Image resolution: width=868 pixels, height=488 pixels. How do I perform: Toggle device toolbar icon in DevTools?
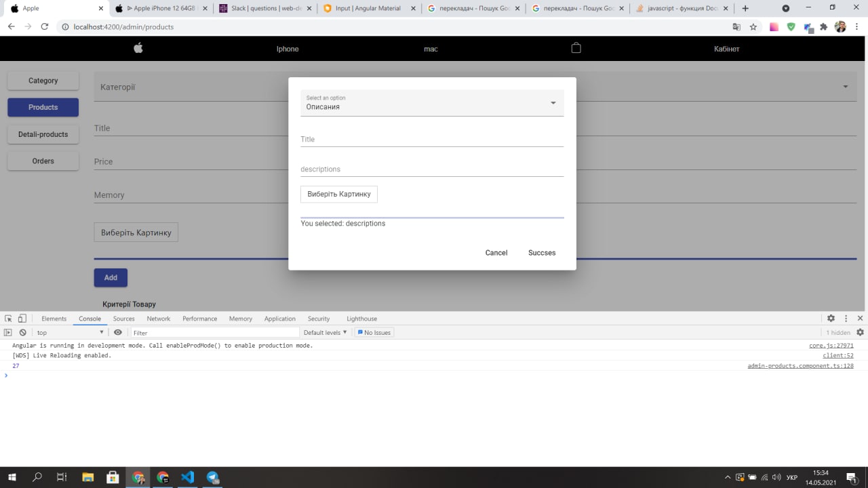click(22, 319)
